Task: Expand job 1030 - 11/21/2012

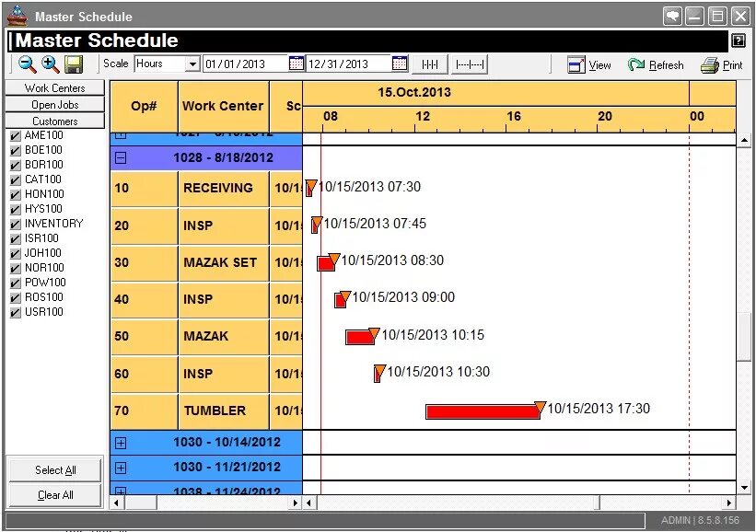Action: tap(121, 468)
